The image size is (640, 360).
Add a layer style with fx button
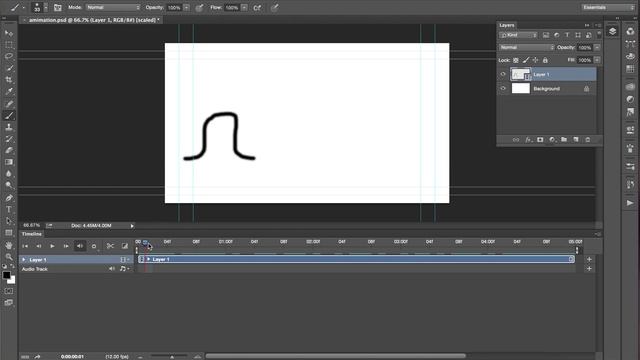click(528, 140)
